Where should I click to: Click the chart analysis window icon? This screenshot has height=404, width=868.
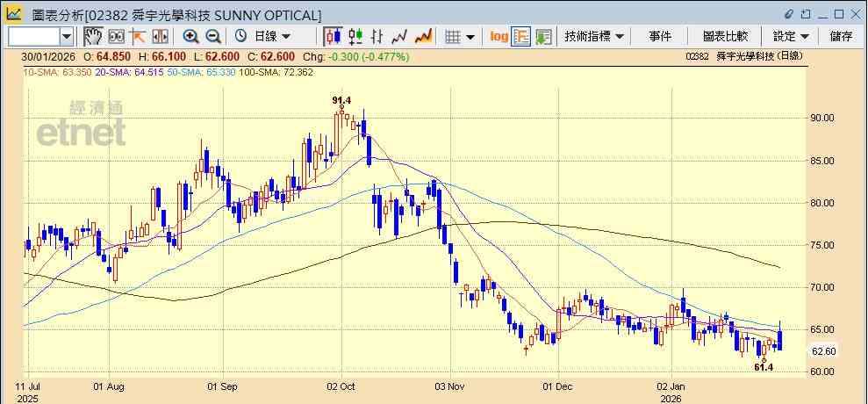coord(13,14)
